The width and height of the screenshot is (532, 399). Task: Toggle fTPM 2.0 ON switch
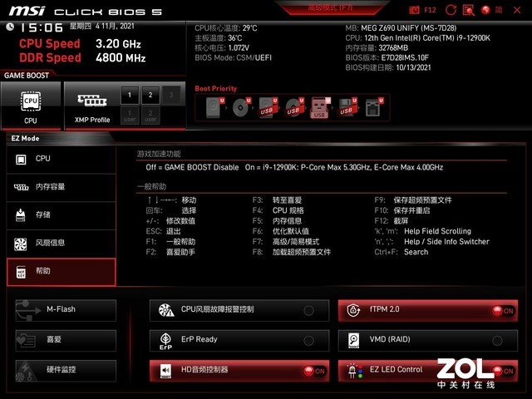tap(503, 310)
